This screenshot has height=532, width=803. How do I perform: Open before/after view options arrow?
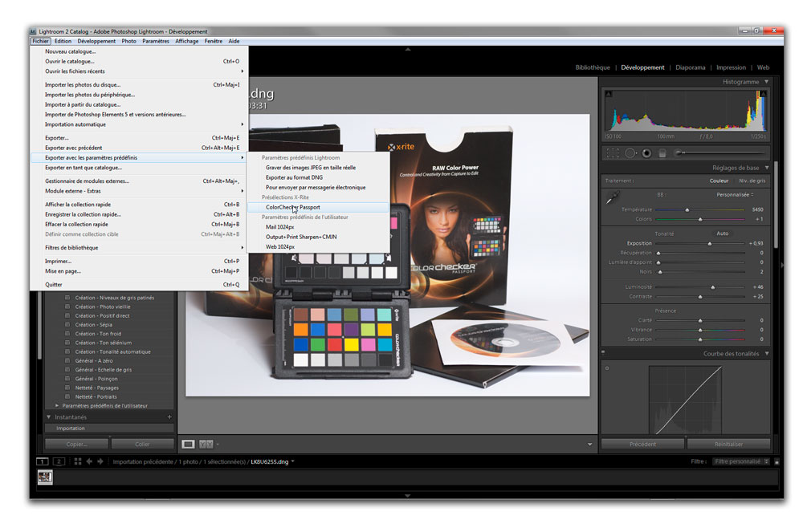(x=218, y=444)
